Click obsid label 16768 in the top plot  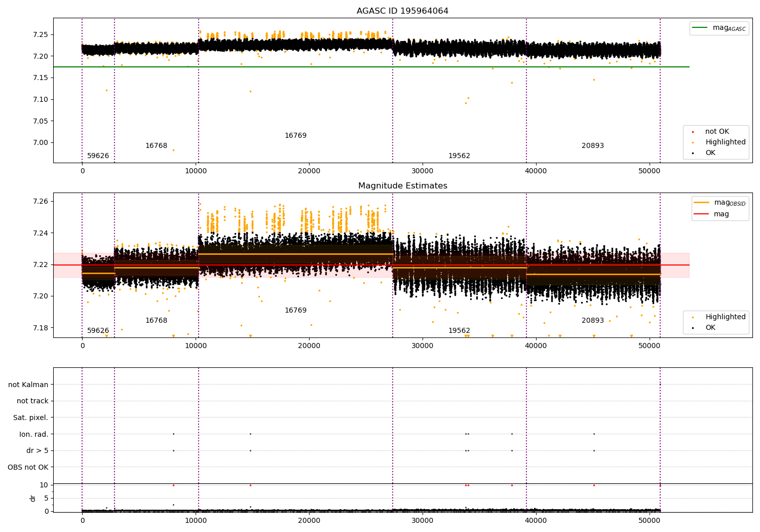pos(156,146)
